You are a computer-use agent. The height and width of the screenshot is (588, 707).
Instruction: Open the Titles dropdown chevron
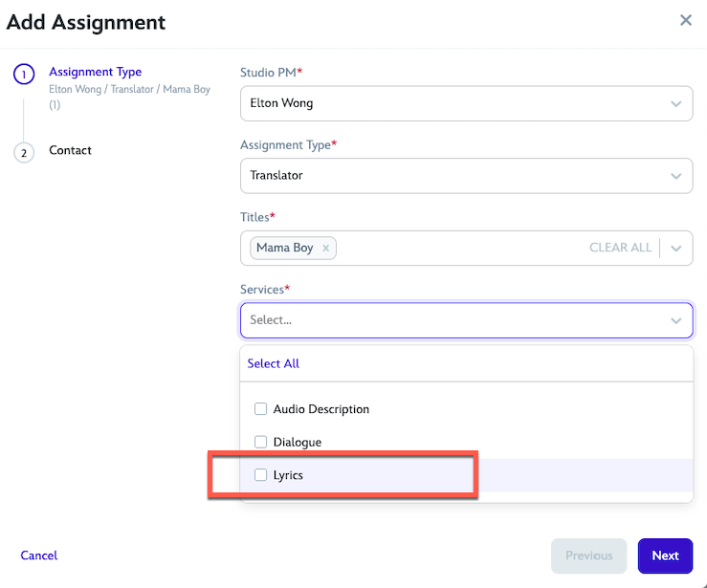(x=676, y=249)
